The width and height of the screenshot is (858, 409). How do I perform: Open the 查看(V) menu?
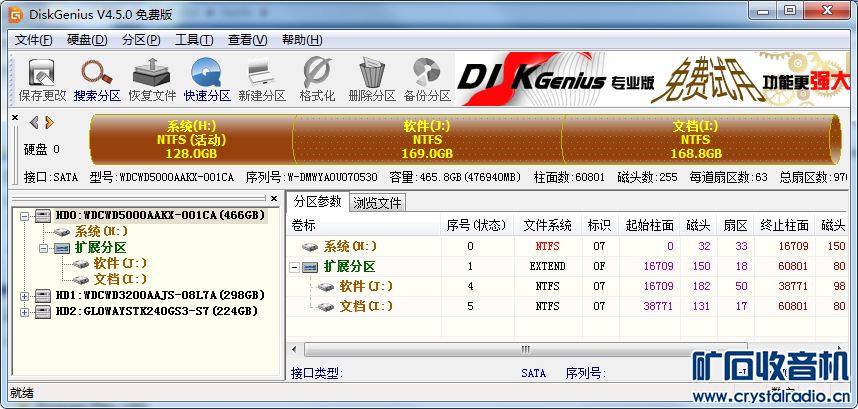[248, 40]
